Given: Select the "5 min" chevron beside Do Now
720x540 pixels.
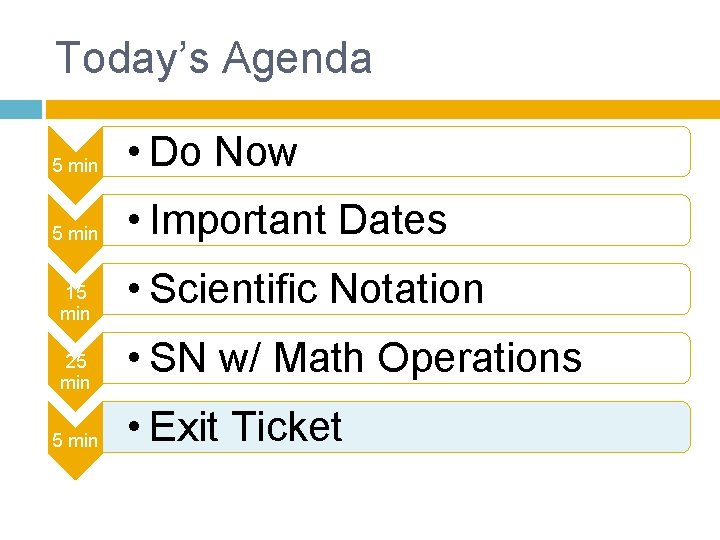Looking at the screenshot, I should 74,166.
